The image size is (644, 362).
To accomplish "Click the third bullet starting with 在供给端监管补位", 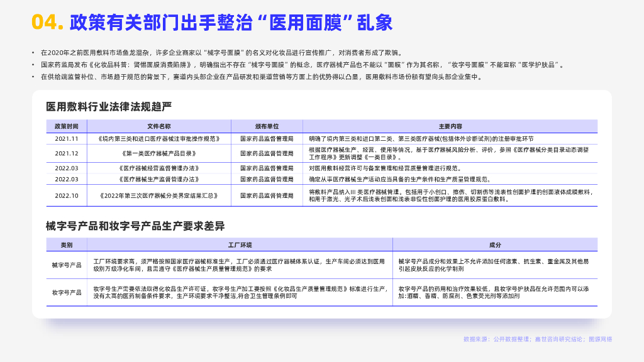I will pos(262,77).
